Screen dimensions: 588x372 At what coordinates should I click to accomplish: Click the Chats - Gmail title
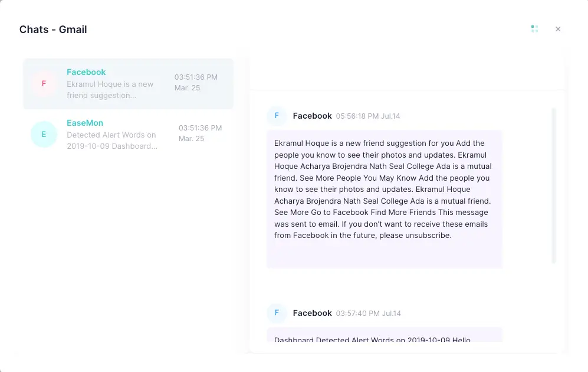click(x=53, y=29)
